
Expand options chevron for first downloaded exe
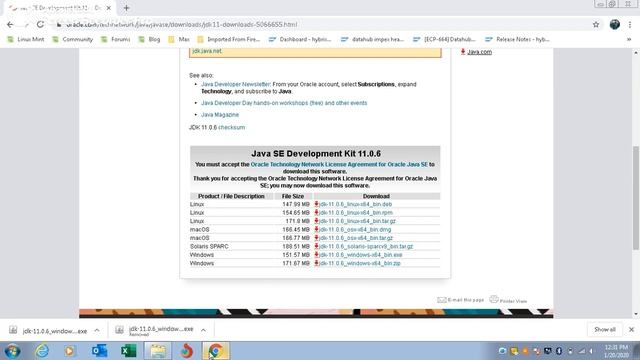click(x=97, y=330)
